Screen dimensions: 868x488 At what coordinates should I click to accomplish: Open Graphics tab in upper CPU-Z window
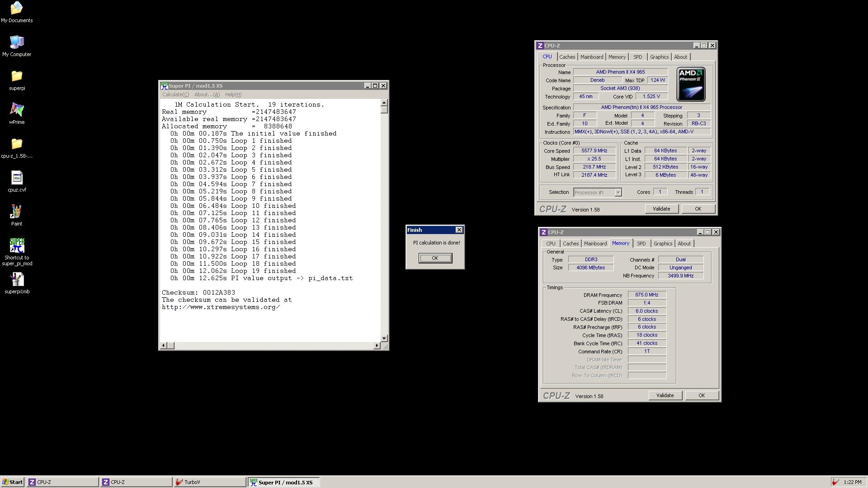point(659,57)
